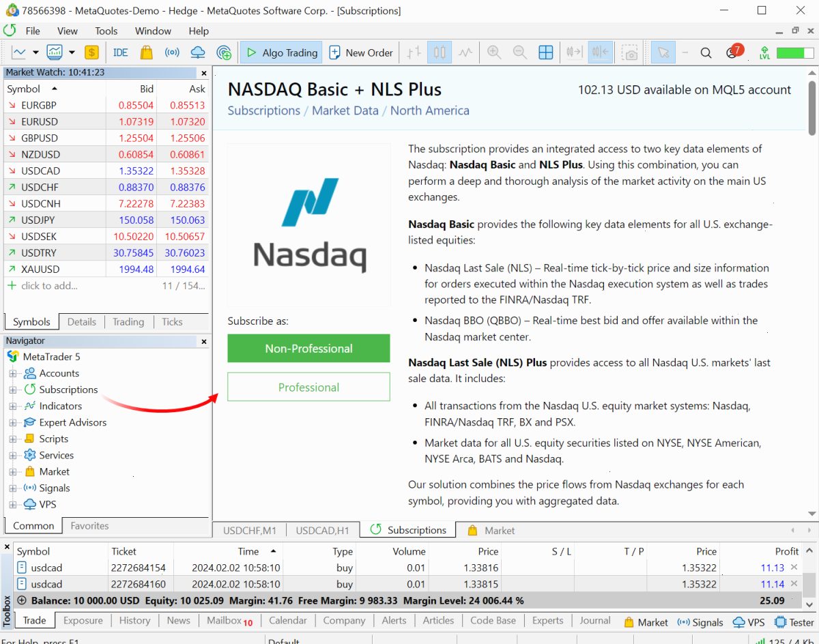This screenshot has height=644, width=819.
Task: Open the Tools menu
Action: click(106, 31)
